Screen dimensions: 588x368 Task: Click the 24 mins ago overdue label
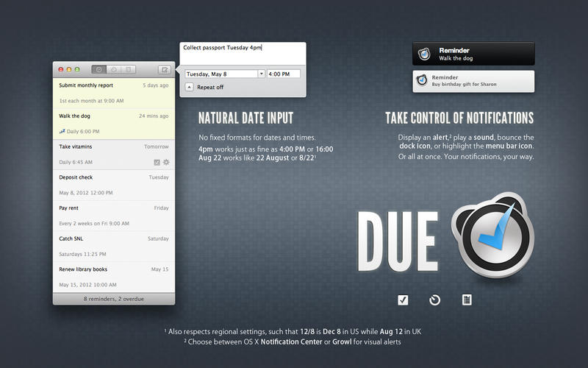point(154,116)
